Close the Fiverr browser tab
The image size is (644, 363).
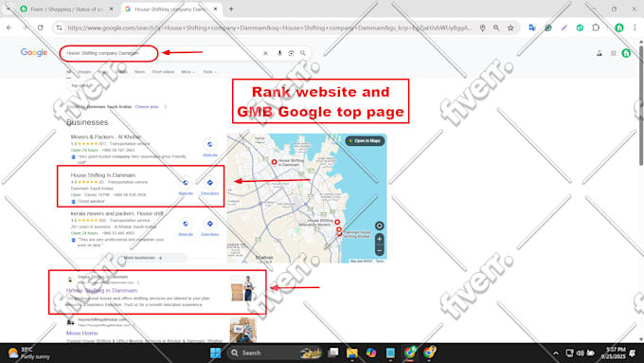click(x=112, y=9)
